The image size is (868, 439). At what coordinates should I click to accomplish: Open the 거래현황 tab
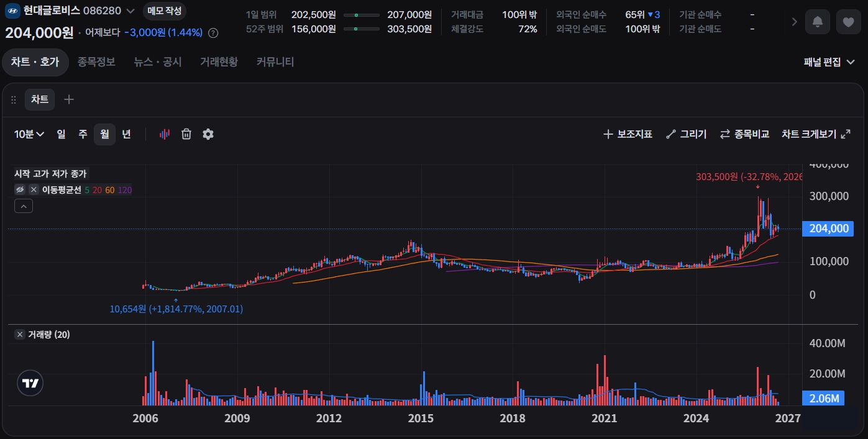click(219, 62)
